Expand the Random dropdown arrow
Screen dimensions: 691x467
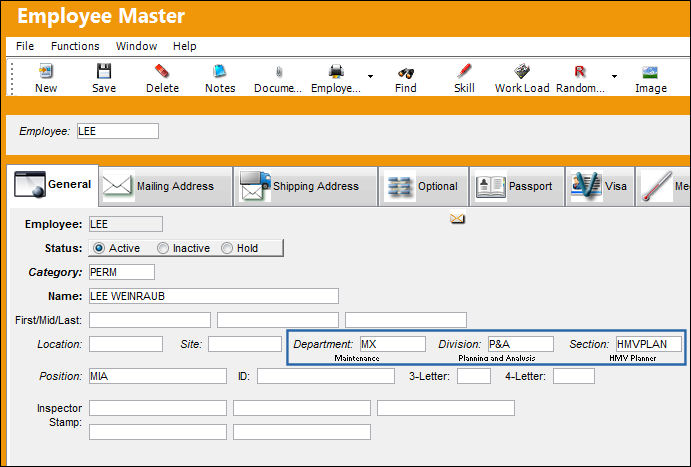[x=614, y=76]
